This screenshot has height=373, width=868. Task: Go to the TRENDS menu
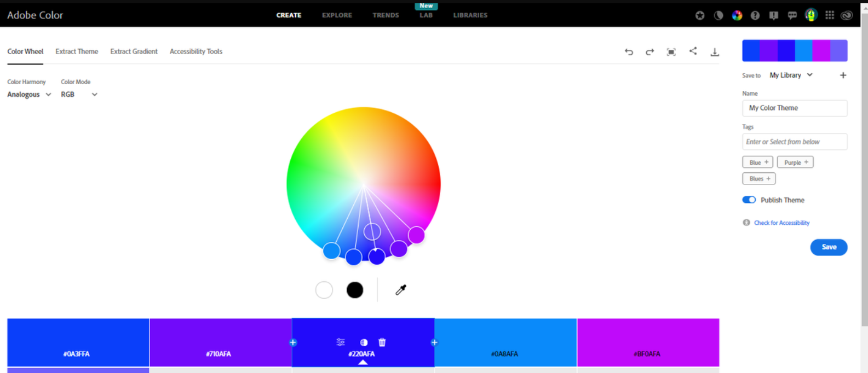[x=386, y=15]
